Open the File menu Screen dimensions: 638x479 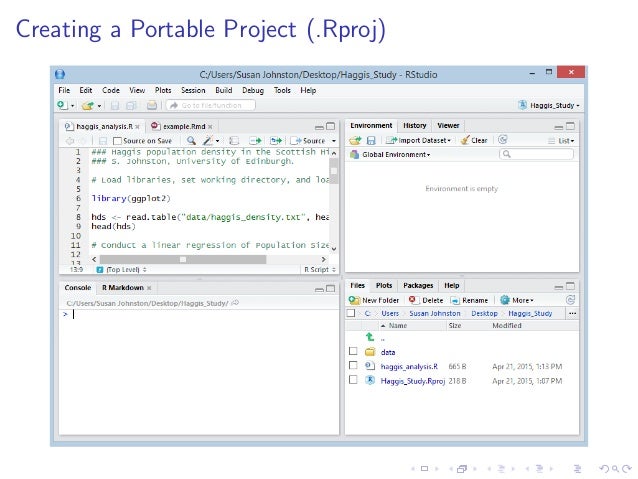pos(64,90)
